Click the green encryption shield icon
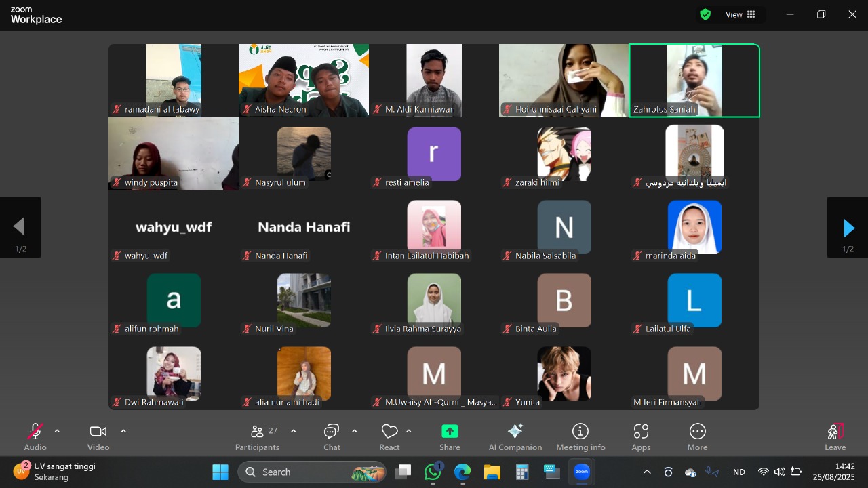This screenshot has height=488, width=868. [x=705, y=14]
